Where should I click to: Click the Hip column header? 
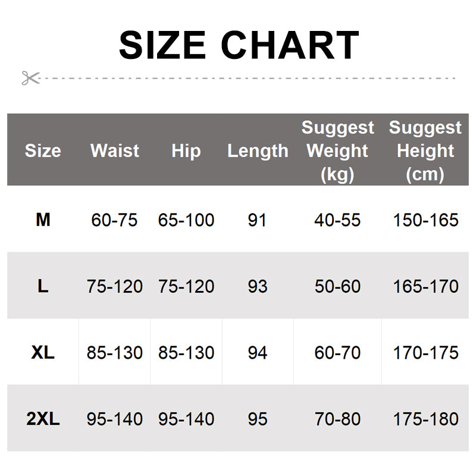tap(186, 151)
